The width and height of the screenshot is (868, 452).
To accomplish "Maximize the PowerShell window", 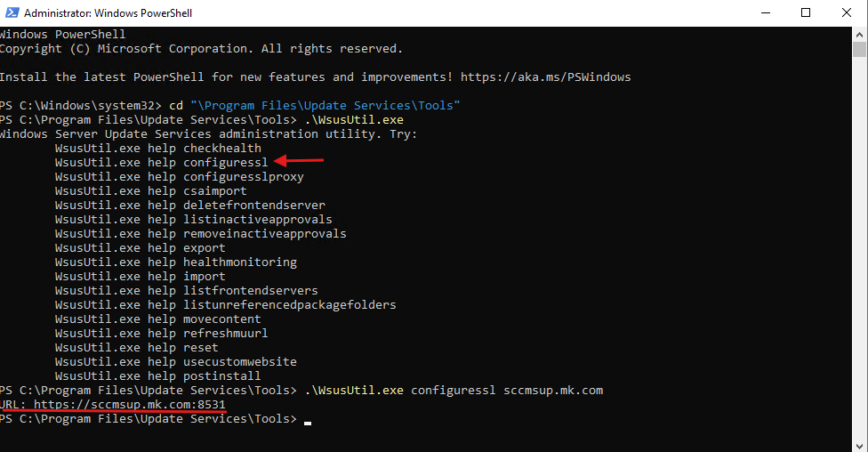I will click(806, 13).
